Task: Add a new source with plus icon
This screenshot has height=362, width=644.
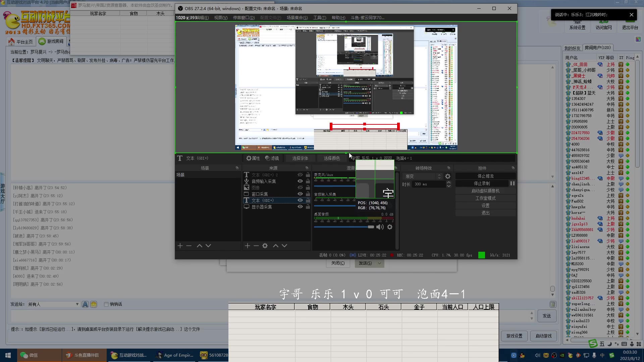Action: pos(248,246)
